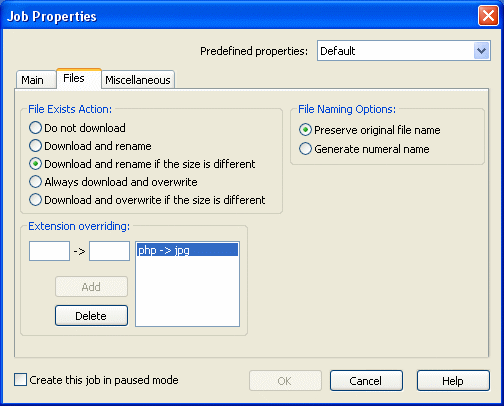Click the Delete extension button
The width and height of the screenshot is (504, 406).
coord(91,315)
